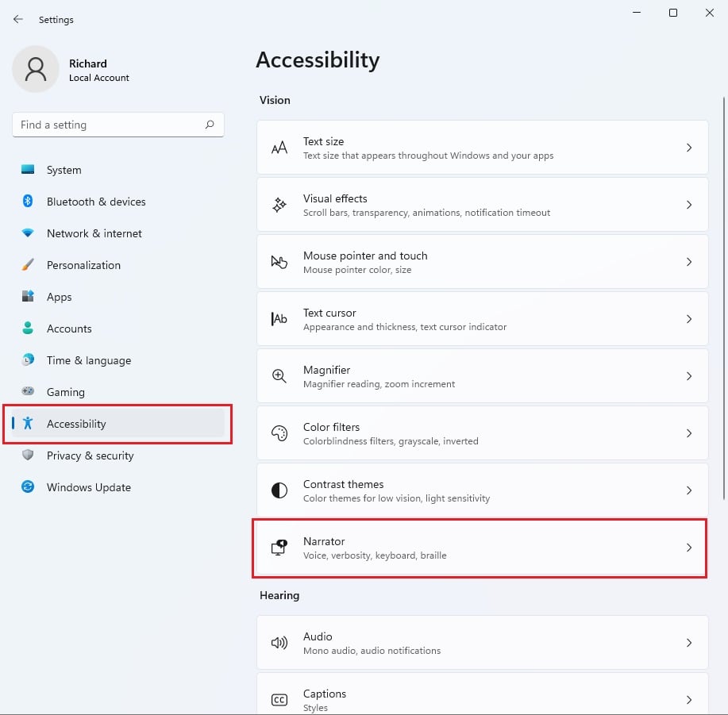Click 'Mono audio, audio notifications' text
This screenshot has width=728, height=715.
(372, 651)
